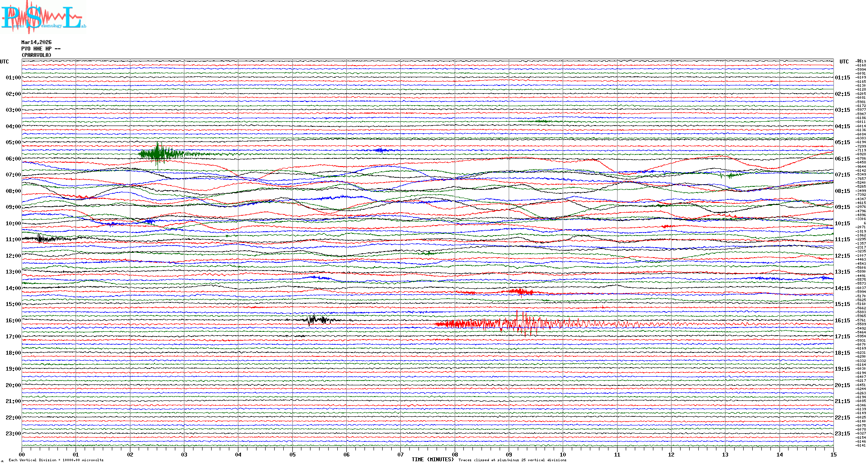Click the black seismic burst near 16:00
The width and height of the screenshot is (868, 466).
pos(317,320)
